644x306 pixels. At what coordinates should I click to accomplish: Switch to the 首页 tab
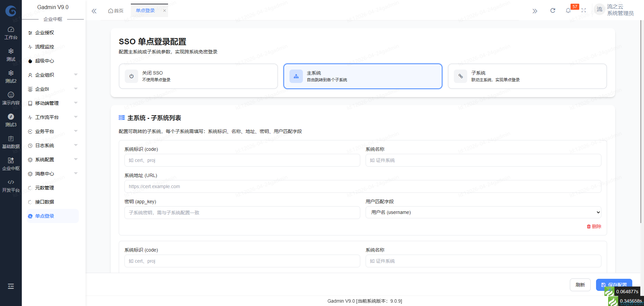[116, 10]
